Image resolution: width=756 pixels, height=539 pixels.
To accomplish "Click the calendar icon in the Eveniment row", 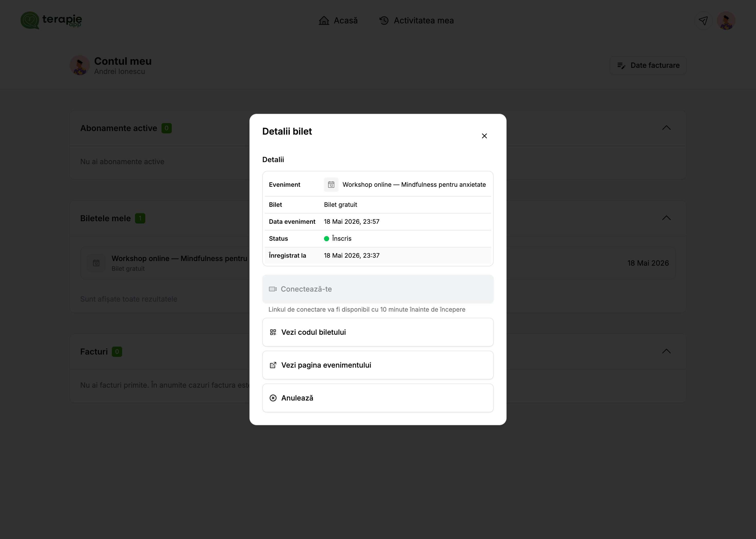I will click(x=331, y=184).
